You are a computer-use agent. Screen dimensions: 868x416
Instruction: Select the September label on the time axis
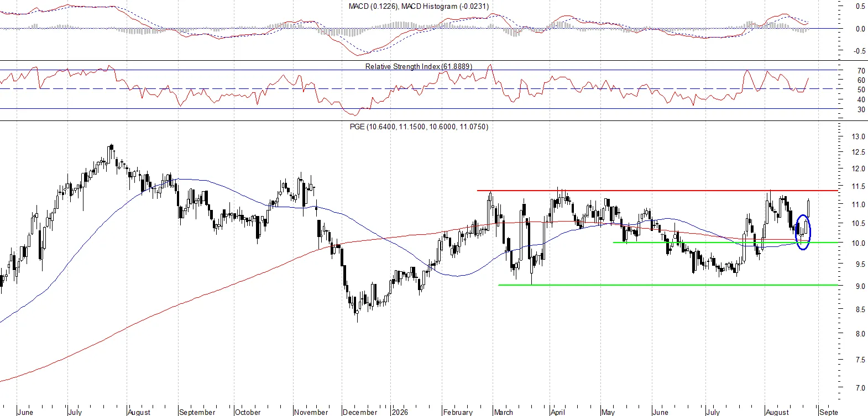point(197,412)
